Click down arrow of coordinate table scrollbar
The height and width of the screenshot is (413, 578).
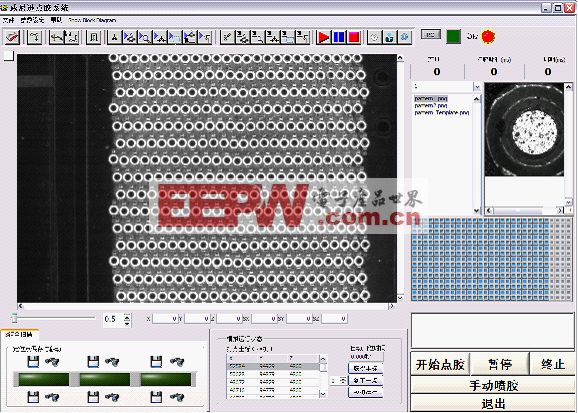(323, 394)
